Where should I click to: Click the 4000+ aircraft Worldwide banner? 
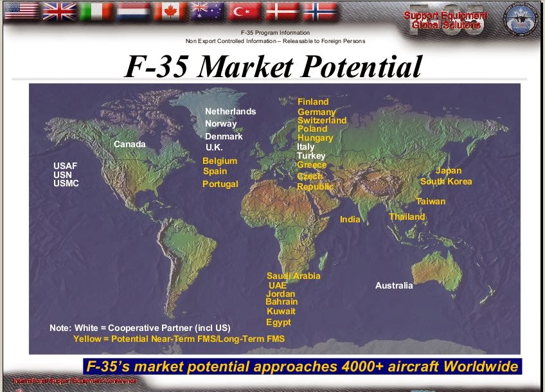(x=301, y=367)
